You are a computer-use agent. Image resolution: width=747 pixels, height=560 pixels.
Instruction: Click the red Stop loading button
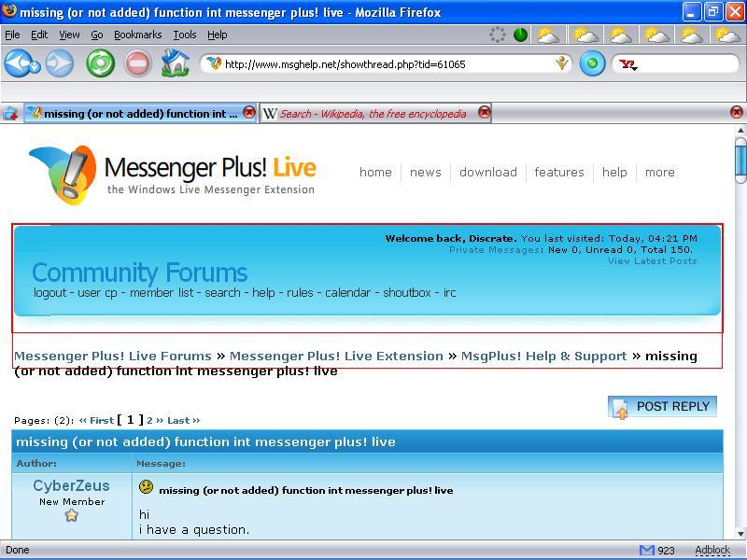(x=138, y=63)
